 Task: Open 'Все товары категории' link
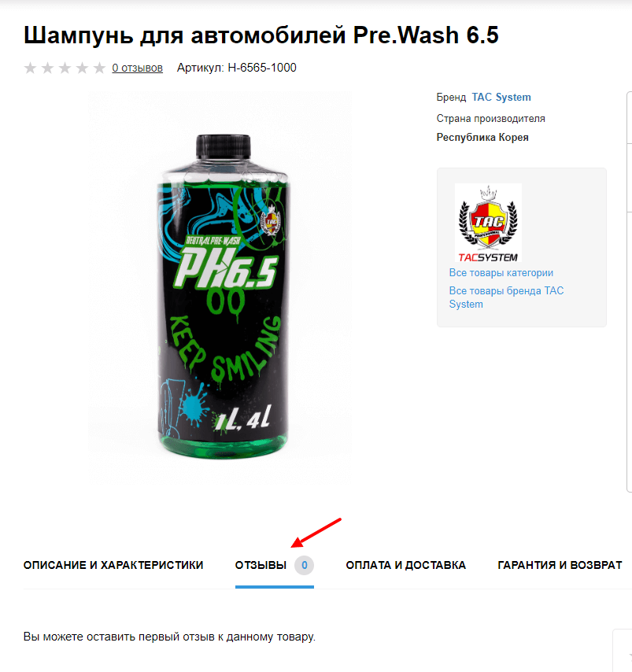501,272
